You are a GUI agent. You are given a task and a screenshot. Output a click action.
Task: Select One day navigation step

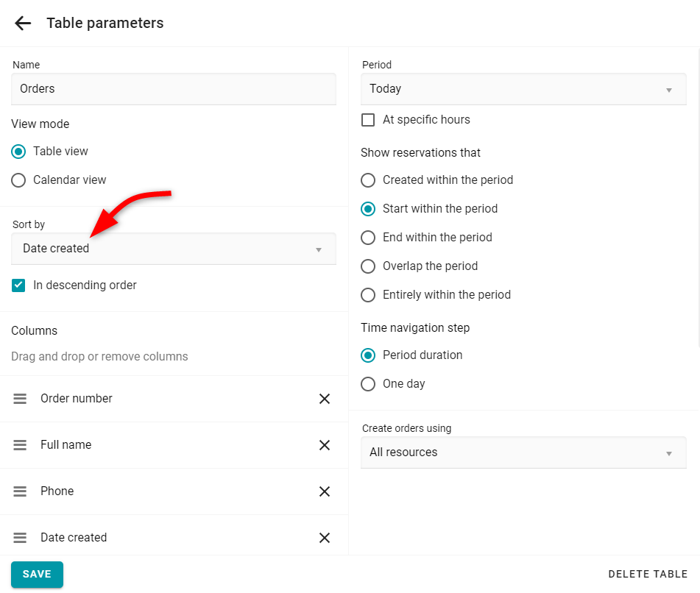(368, 384)
